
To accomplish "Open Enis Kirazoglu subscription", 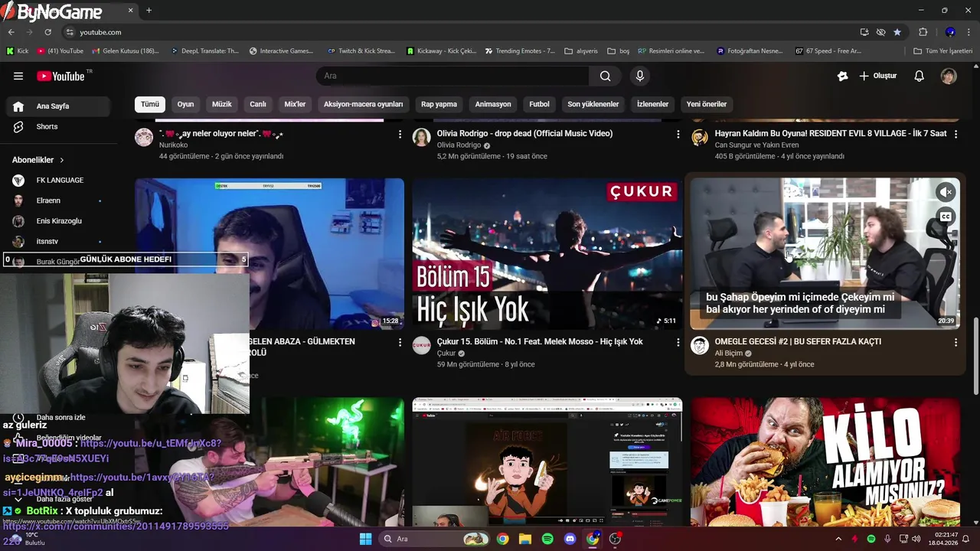I will 57,221.
